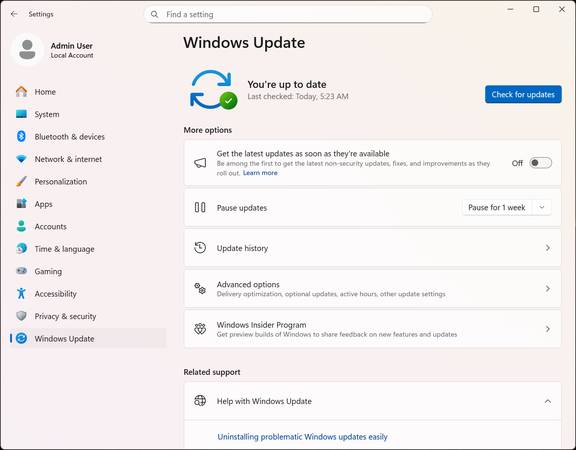Click the Check for updates button

click(x=523, y=94)
